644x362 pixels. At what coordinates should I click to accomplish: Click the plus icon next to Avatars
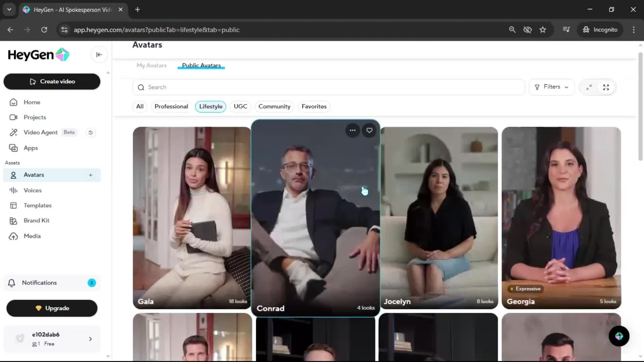coord(91,175)
